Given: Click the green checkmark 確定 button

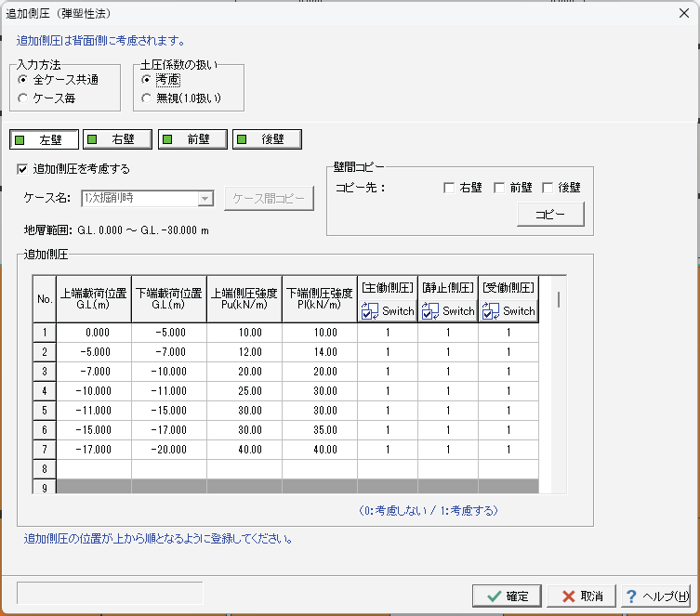Looking at the screenshot, I should [507, 596].
